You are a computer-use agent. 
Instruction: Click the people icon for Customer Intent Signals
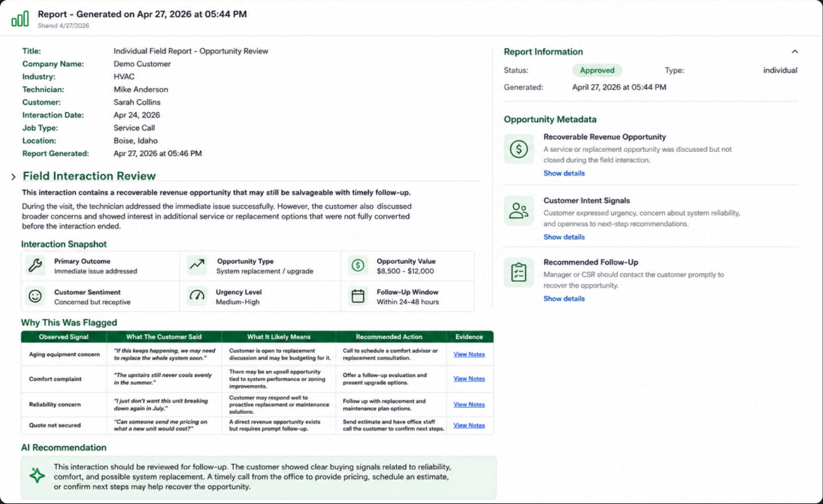pos(519,211)
